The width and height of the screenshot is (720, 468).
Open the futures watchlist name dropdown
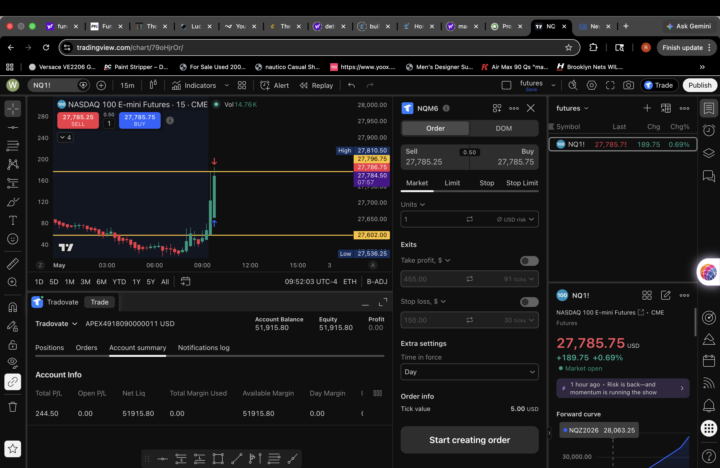[572, 108]
